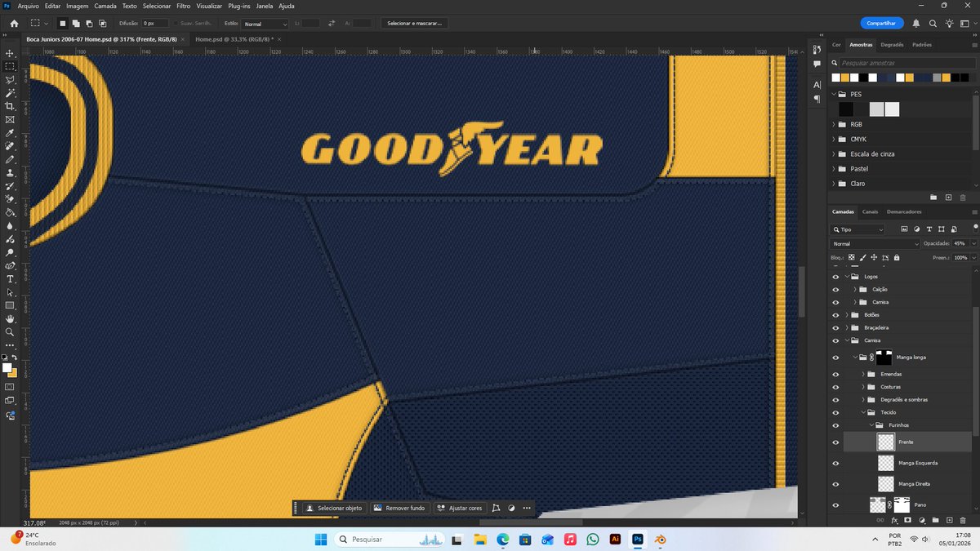This screenshot has height=551, width=980.
Task: Click the Compartilhar button
Action: [883, 23]
